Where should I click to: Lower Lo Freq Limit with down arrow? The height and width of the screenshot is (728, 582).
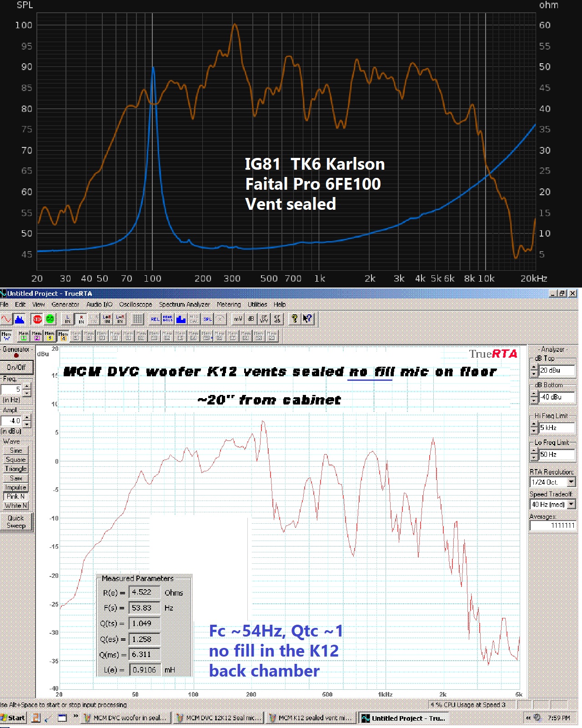(534, 458)
